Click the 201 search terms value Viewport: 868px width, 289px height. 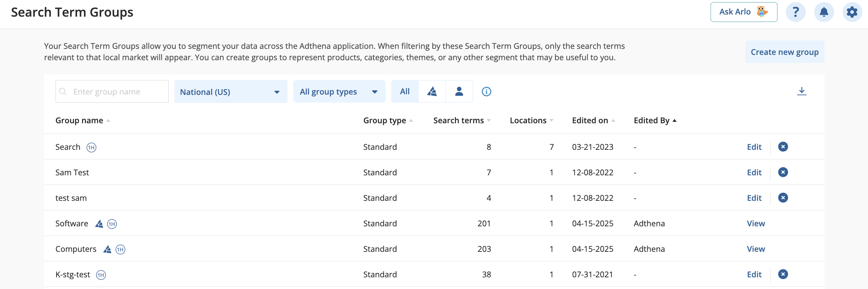484,223
